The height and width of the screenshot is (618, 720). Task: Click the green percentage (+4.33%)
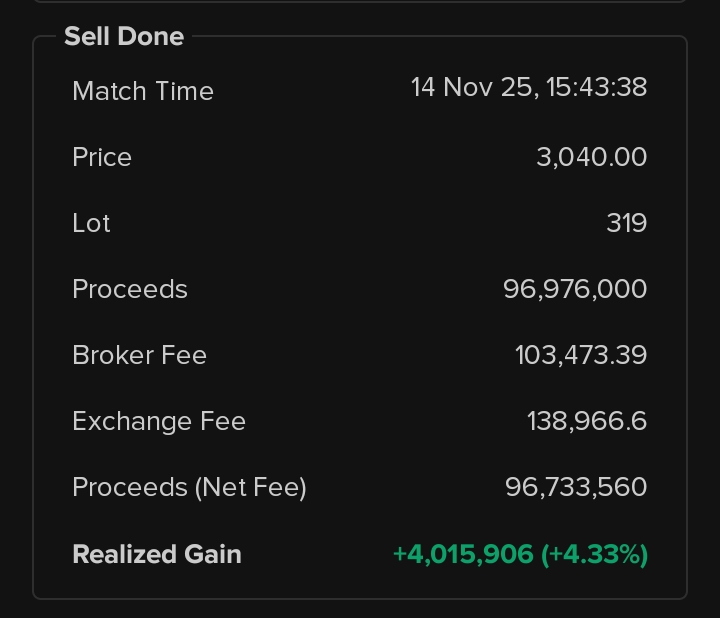[594, 554]
